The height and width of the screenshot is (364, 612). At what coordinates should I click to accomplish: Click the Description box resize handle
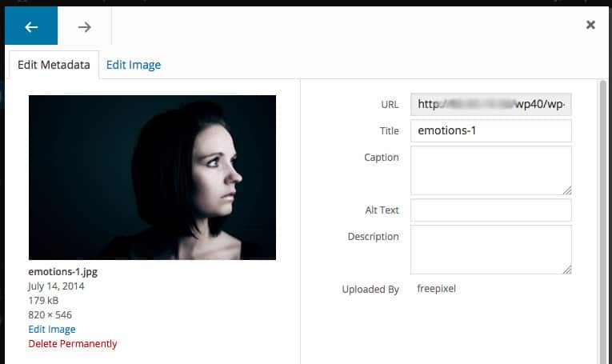[567, 270]
